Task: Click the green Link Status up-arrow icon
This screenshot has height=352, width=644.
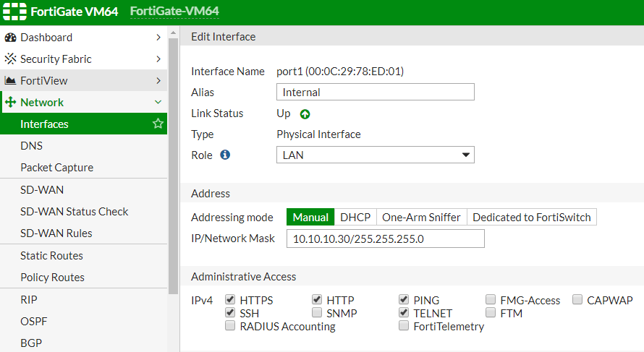Action: (x=305, y=114)
